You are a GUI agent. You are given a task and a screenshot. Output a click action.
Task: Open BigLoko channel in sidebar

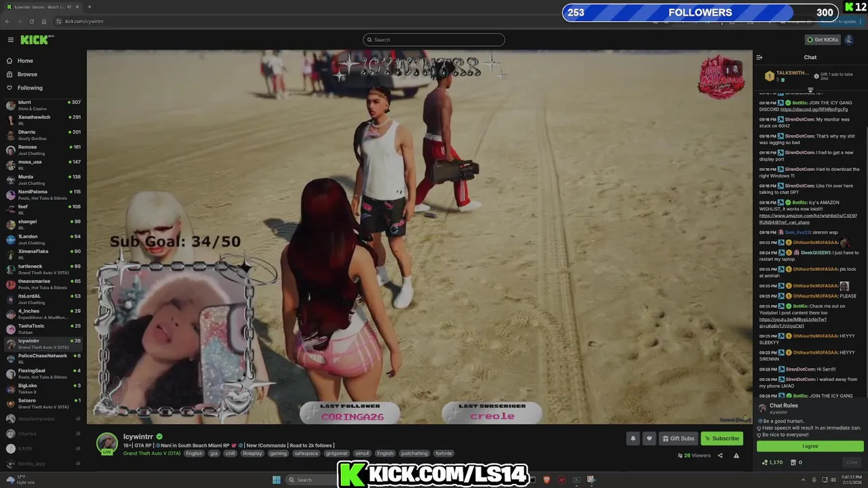pos(43,388)
